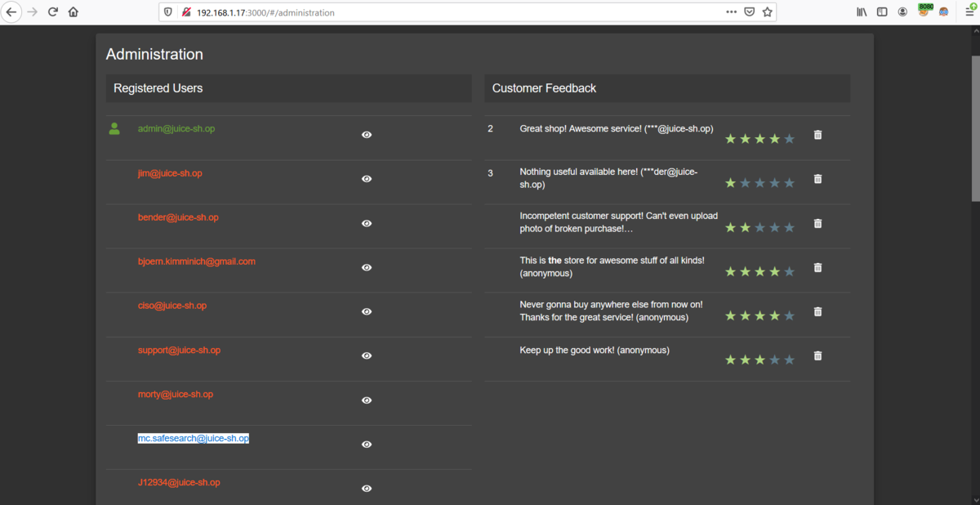Image resolution: width=980 pixels, height=505 pixels.
Task: Delete the 'Incompetent customer support!' feedback
Action: pos(817,223)
